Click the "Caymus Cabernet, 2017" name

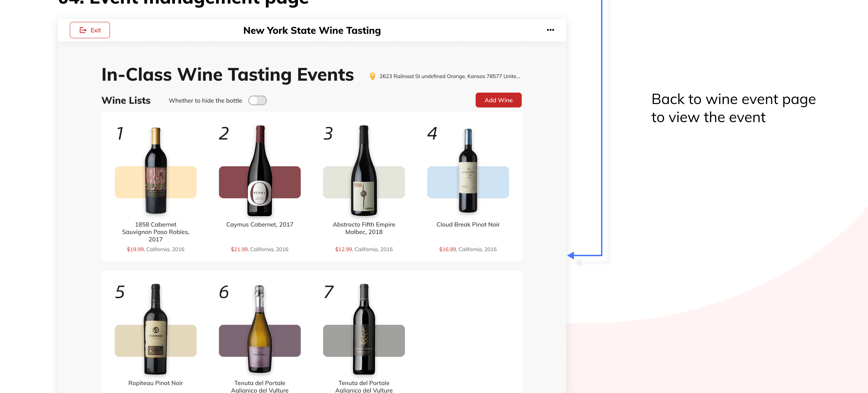coord(259,225)
